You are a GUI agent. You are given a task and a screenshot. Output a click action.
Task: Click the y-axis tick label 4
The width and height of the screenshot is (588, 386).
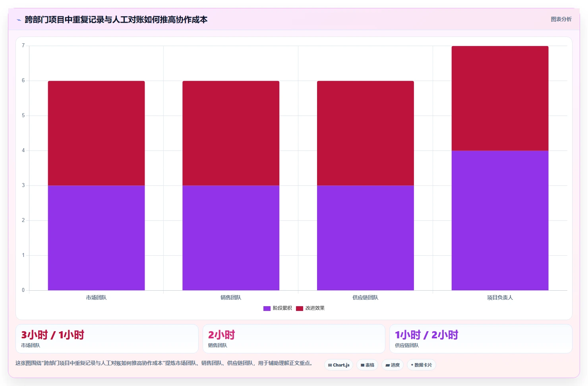(23, 151)
